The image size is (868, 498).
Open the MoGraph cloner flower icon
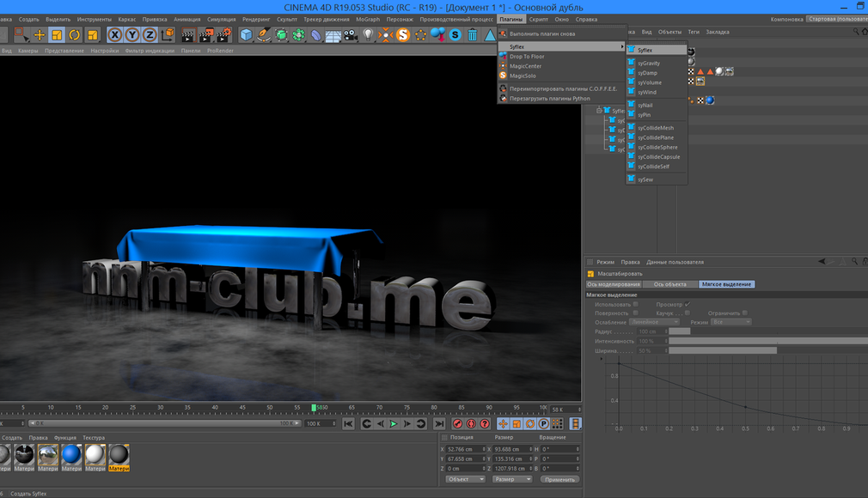coord(298,35)
